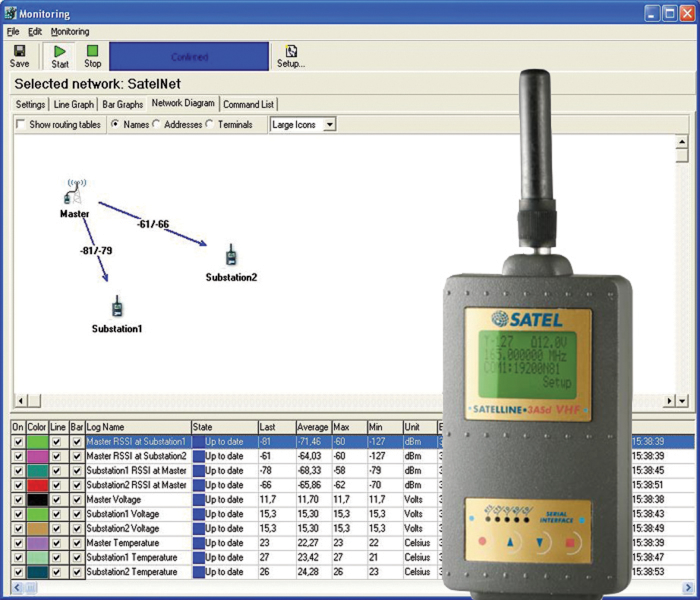Click log table scrollbar right arrow
The width and height of the screenshot is (700, 600).
point(689,587)
